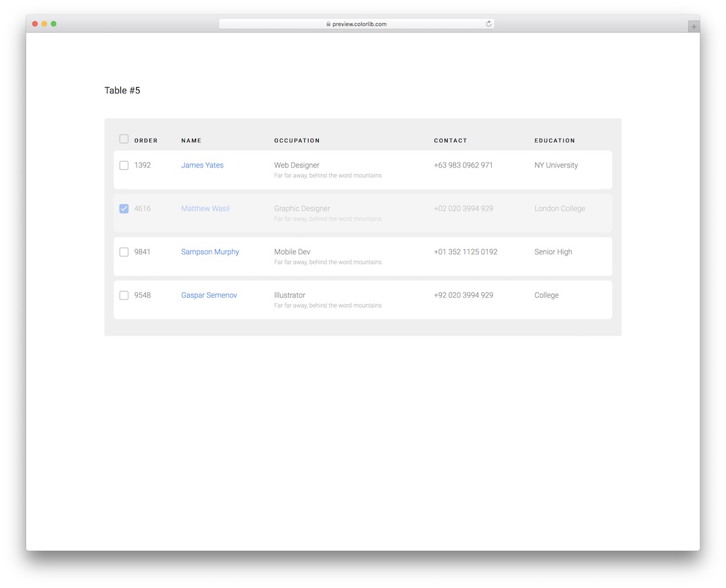The width and height of the screenshot is (726, 588).
Task: Check the box for order 1392
Action: [x=124, y=165]
